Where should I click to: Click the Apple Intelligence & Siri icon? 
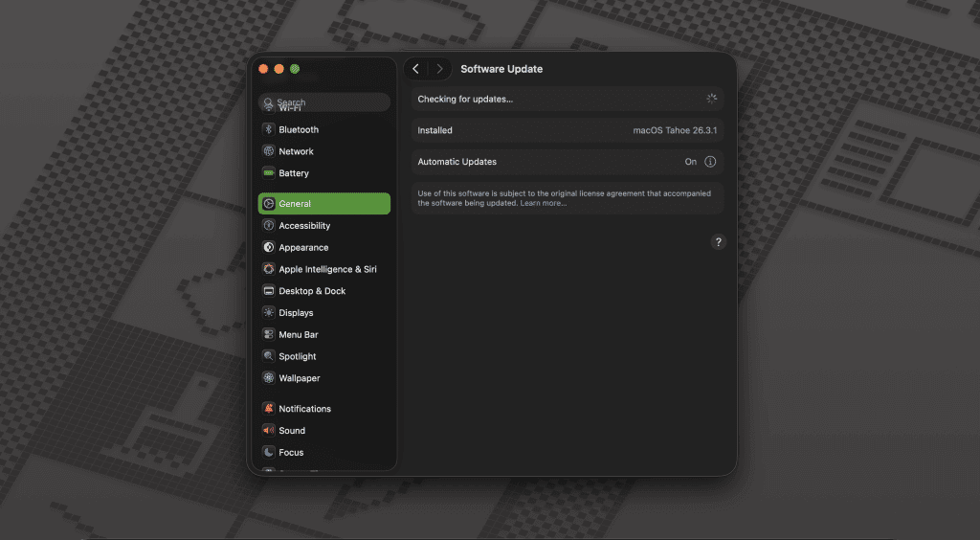[x=269, y=270]
